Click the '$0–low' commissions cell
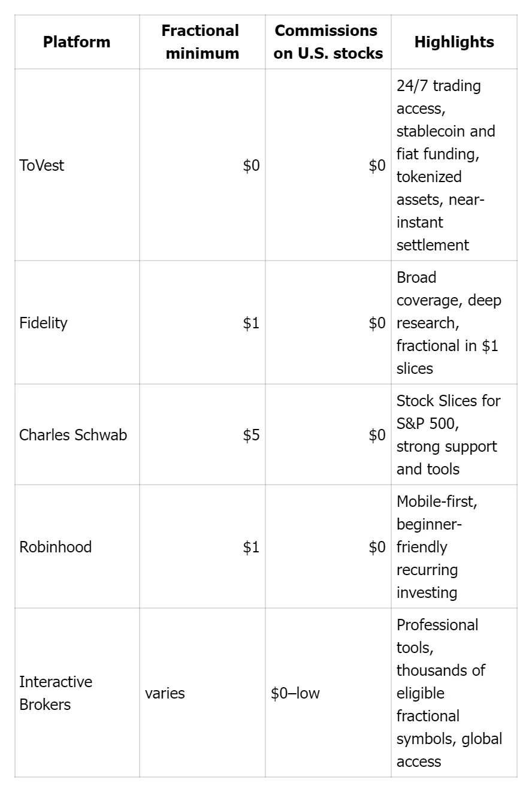This screenshot has height=792, width=532. point(295,693)
